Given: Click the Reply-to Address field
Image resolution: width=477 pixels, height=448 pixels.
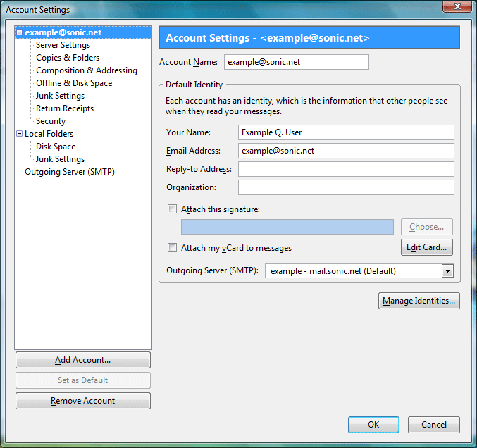Looking at the screenshot, I should click(x=346, y=169).
